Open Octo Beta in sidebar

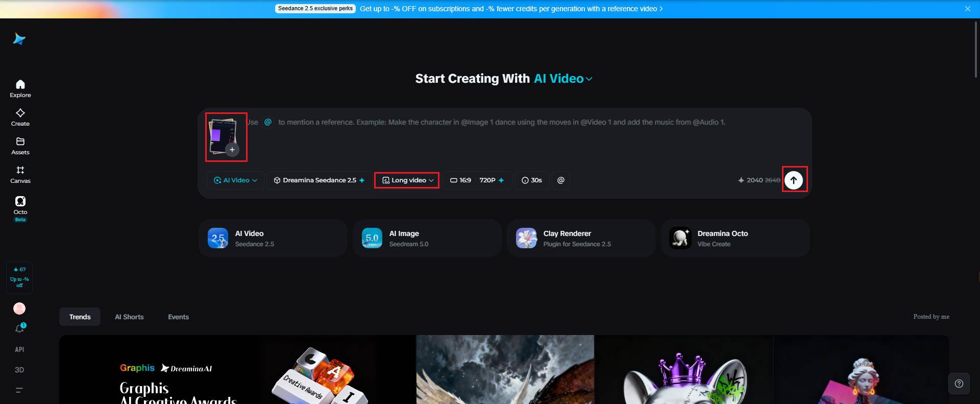pyautogui.click(x=20, y=208)
